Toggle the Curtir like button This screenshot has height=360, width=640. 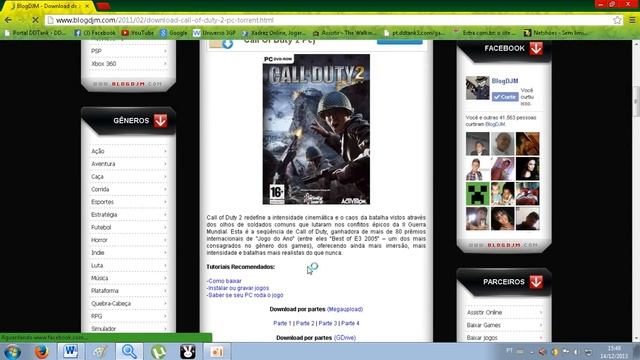[x=505, y=97]
